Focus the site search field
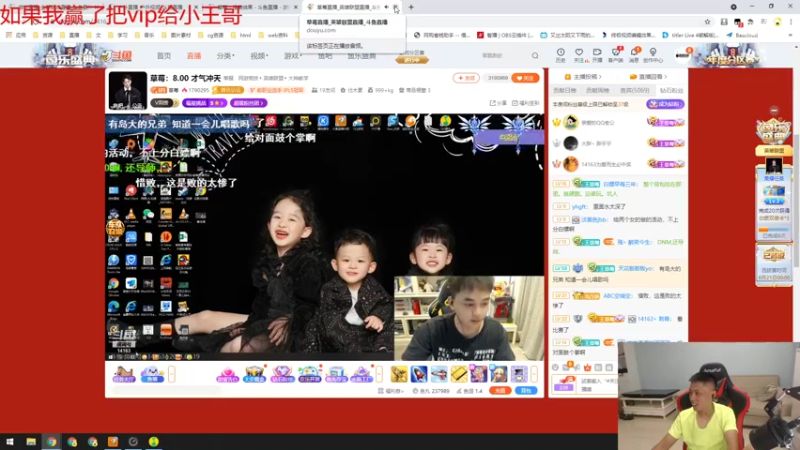Viewport: 800px width, 450px height. point(503,56)
